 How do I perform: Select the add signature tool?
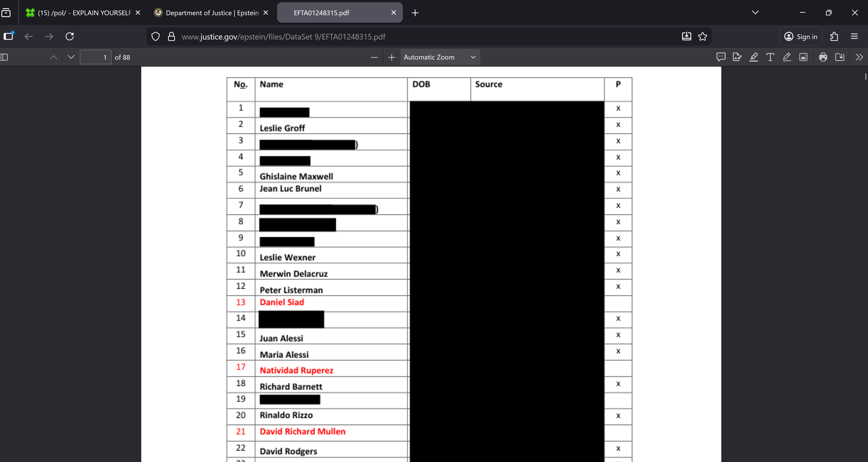[737, 57]
